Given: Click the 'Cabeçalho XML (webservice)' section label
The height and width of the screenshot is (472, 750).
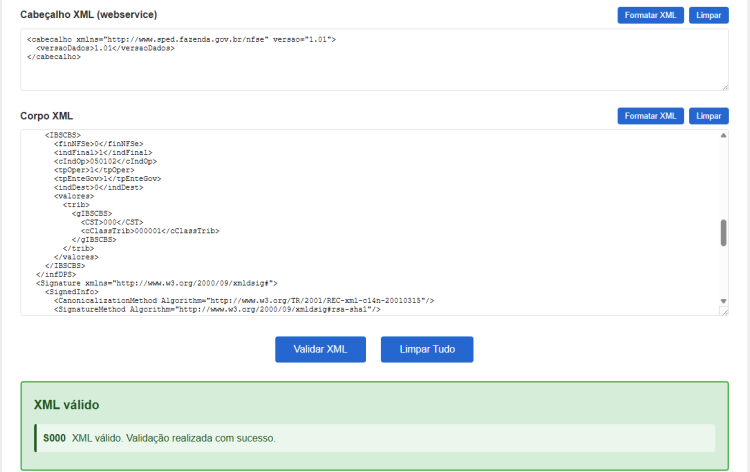Looking at the screenshot, I should [88, 15].
